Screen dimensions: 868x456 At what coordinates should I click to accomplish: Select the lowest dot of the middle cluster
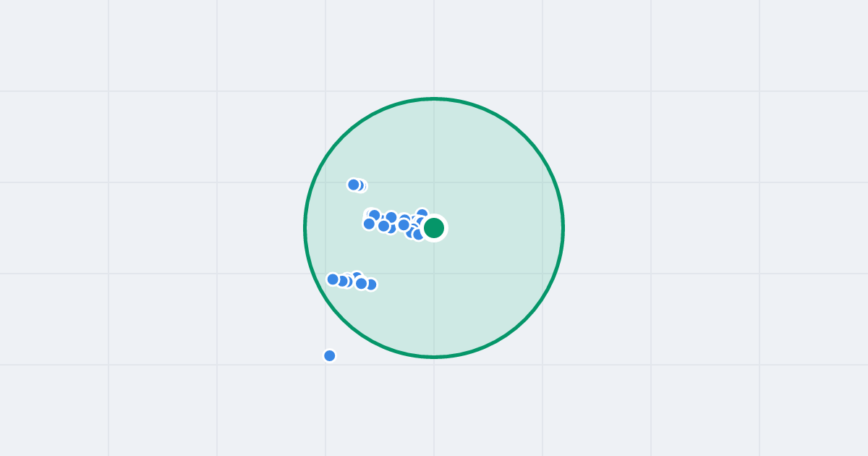pyautogui.click(x=418, y=235)
